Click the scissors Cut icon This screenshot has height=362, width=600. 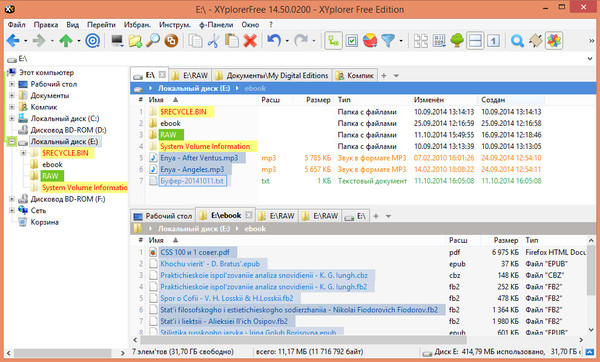tap(214, 41)
